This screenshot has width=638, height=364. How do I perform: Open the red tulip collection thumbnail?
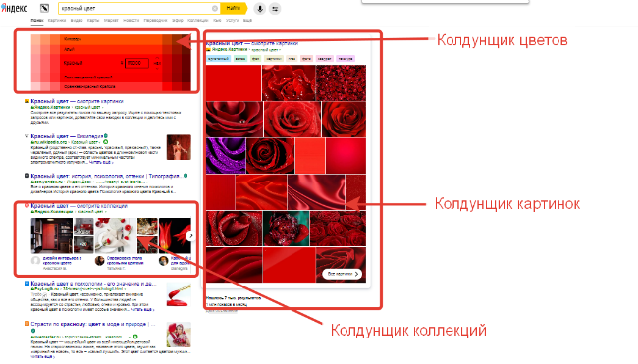pyautogui.click(x=175, y=235)
